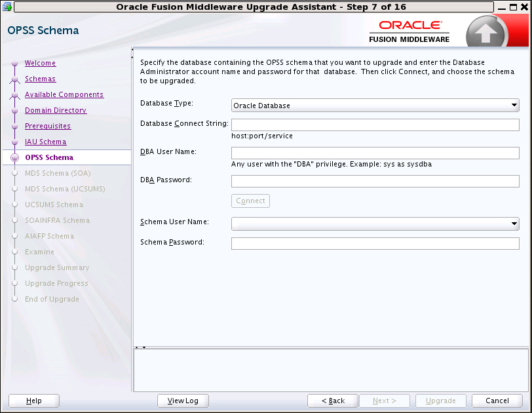Focus the DBA Password field
The height and width of the screenshot is (413, 532).
click(x=375, y=181)
